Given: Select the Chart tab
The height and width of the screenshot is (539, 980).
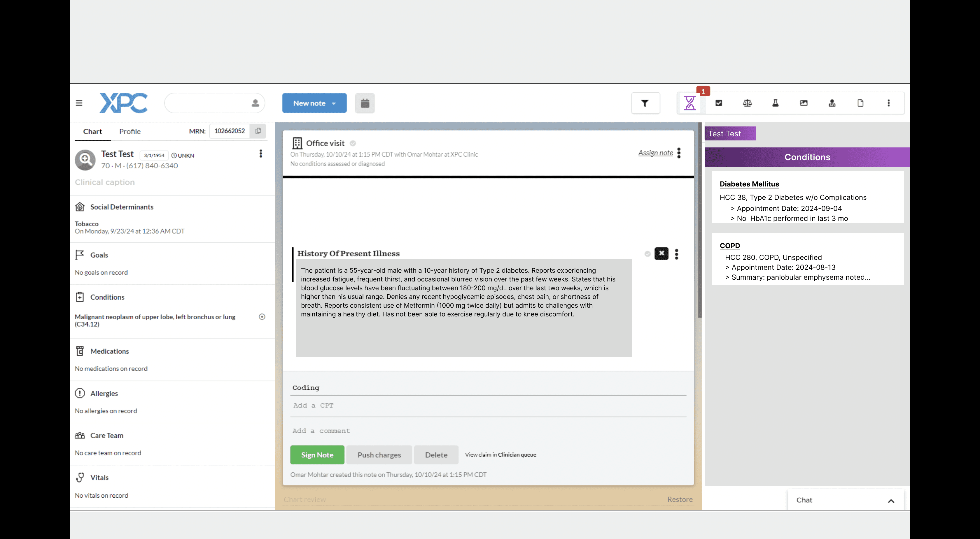Looking at the screenshot, I should click(x=92, y=131).
